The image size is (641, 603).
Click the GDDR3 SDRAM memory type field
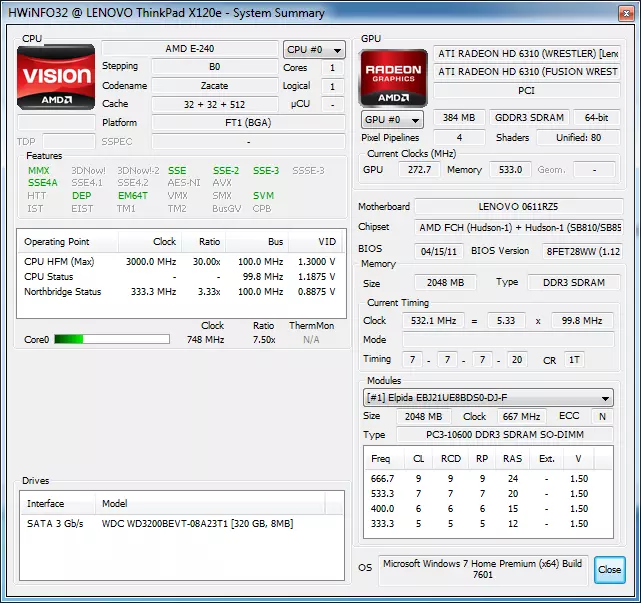529,118
